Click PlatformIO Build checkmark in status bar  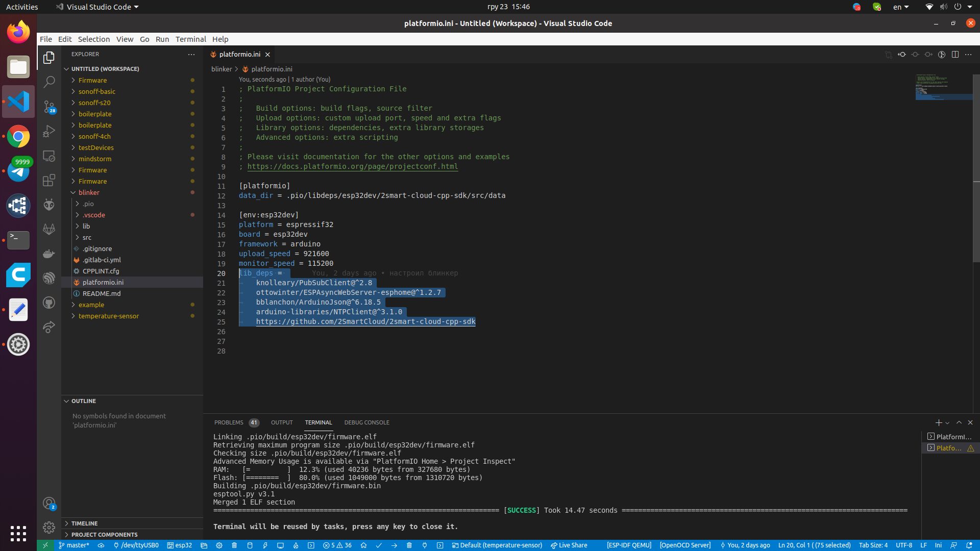[x=379, y=545]
